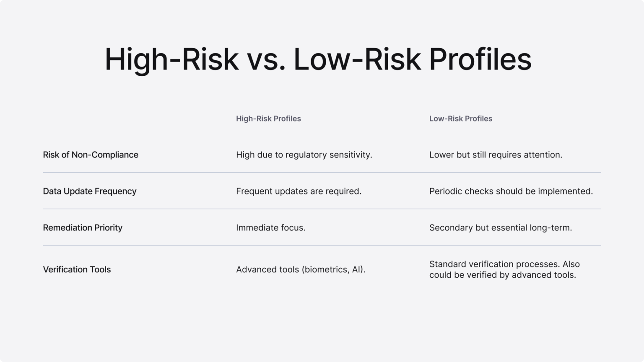Select the "Remediation Priority" row label
This screenshot has height=362, width=644.
pos(83,228)
